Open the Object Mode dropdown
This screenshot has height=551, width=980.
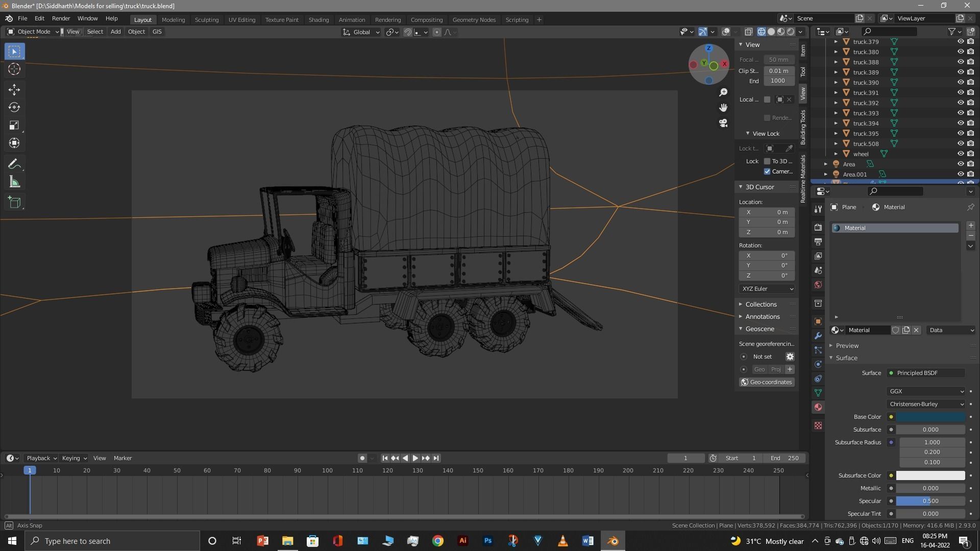coord(33,32)
